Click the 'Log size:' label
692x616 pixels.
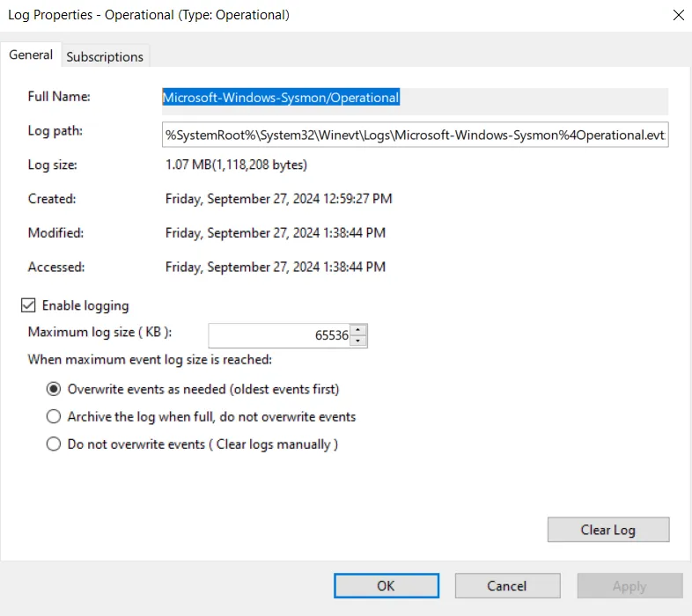(53, 165)
